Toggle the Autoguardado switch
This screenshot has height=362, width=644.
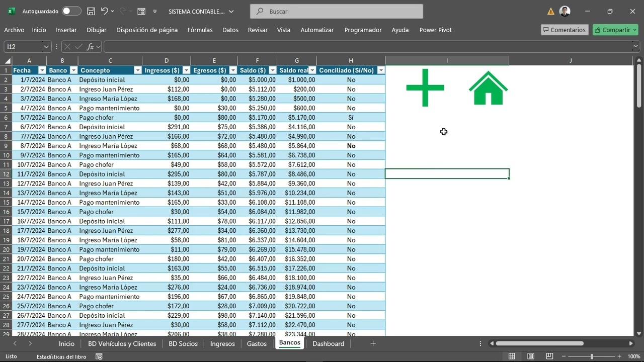click(x=71, y=11)
